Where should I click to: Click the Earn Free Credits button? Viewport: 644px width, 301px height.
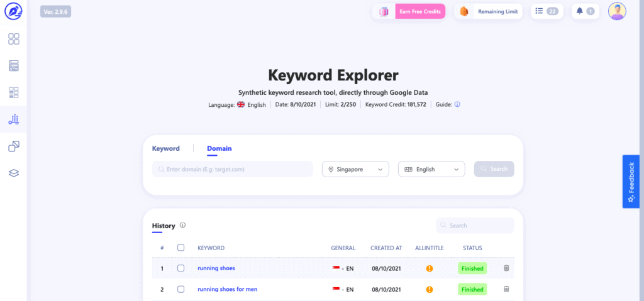pyautogui.click(x=419, y=11)
